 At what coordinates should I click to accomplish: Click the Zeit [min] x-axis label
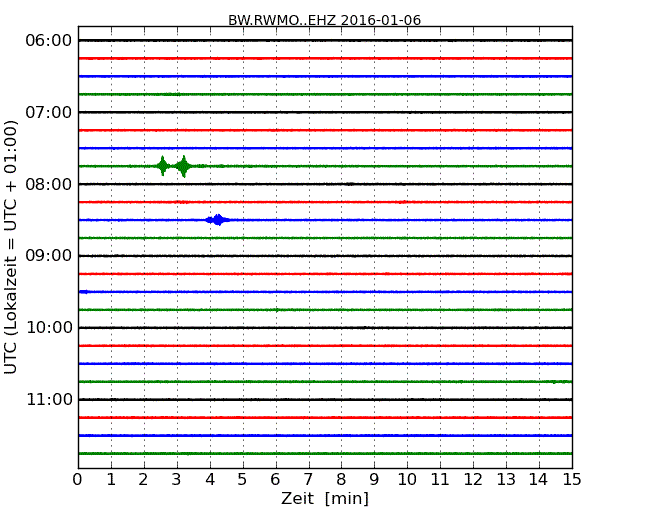tap(325, 498)
